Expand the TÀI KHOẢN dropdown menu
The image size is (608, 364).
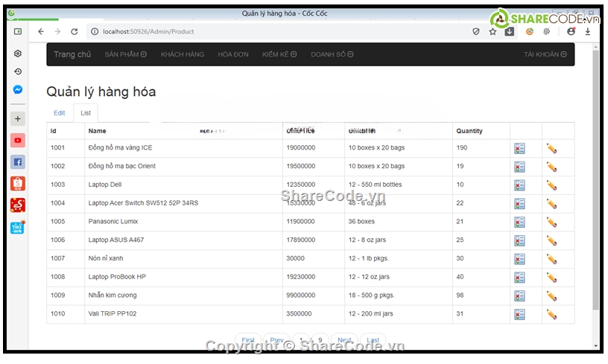pos(545,54)
